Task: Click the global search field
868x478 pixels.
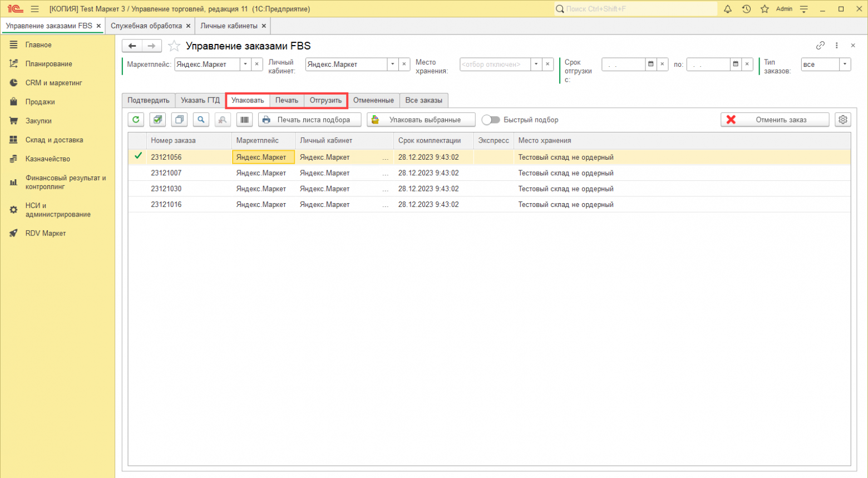Action: tap(636, 9)
